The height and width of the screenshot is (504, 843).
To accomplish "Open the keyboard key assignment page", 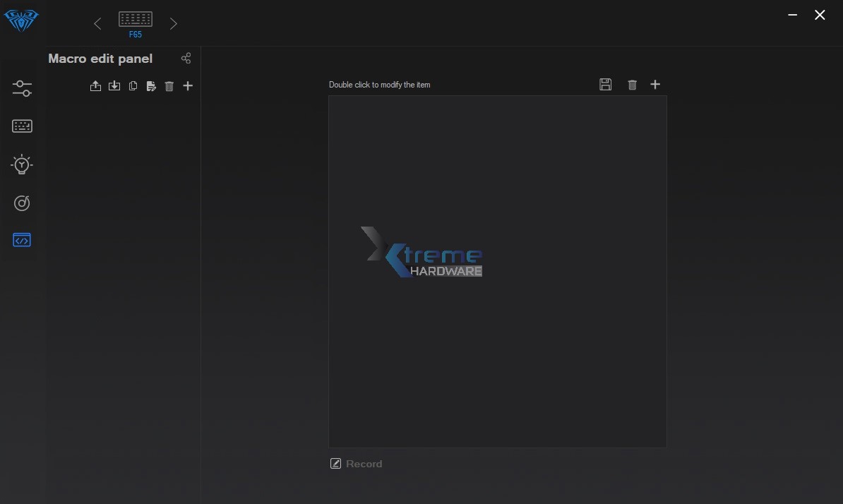I will click(x=22, y=126).
